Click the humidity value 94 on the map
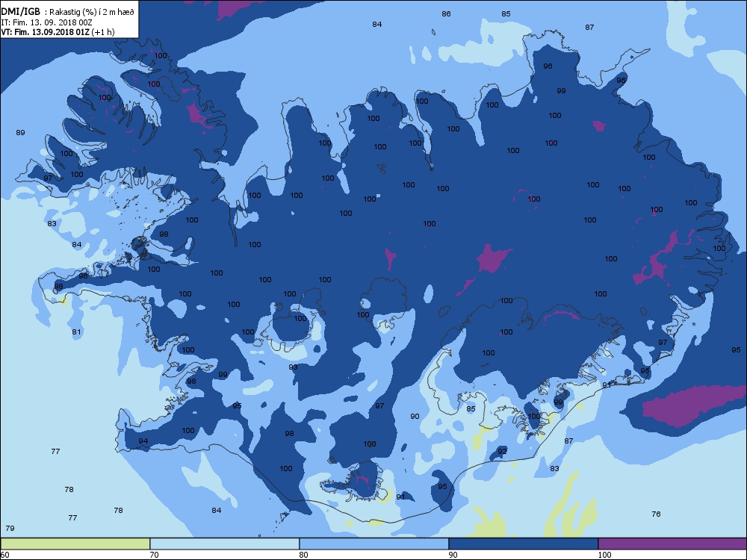Viewport: 747px width, 560px height. [143, 441]
